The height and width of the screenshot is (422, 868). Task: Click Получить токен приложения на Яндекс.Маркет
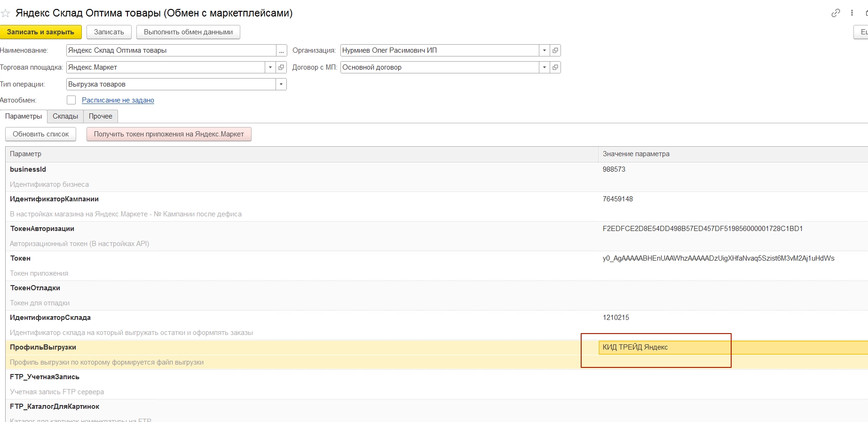(x=169, y=134)
